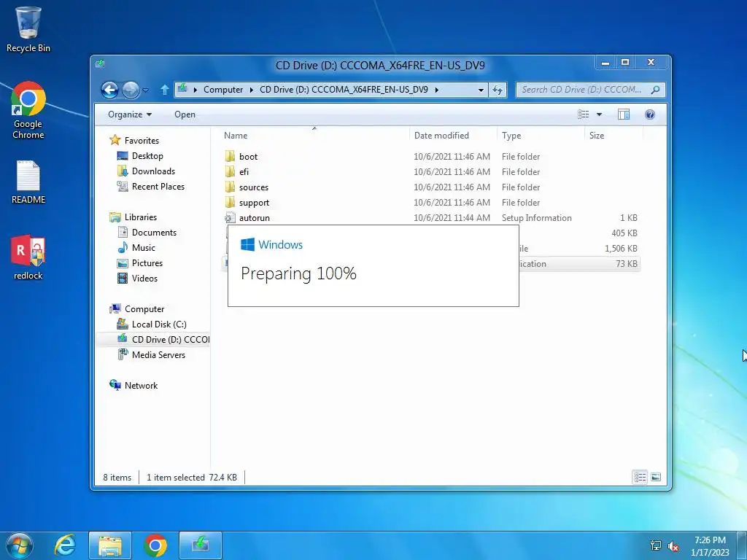
Task: Toggle the preview pane button
Action: coord(624,114)
